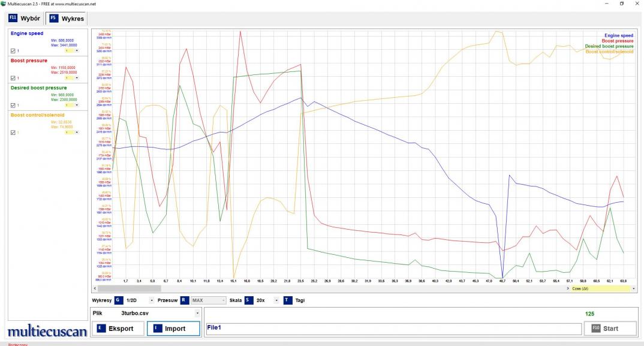Disable the Desired boost pressure checkbox
This screenshot has width=644, height=346.
[13, 106]
